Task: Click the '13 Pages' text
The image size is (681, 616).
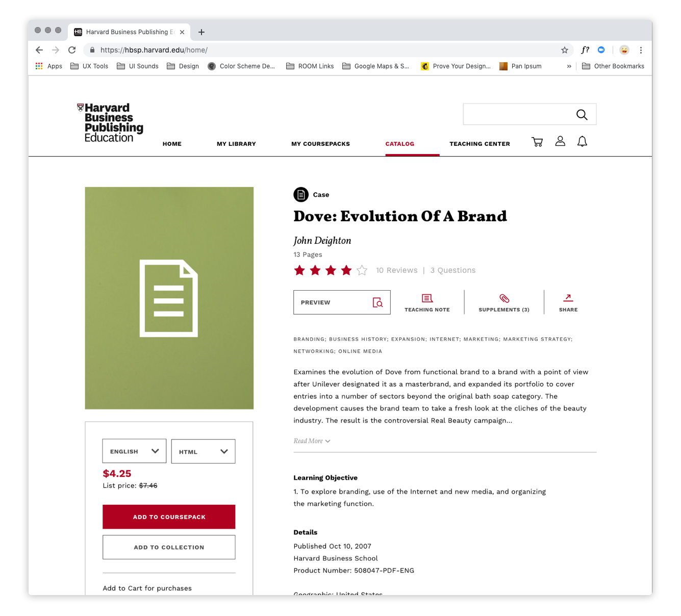Action: 308,254
